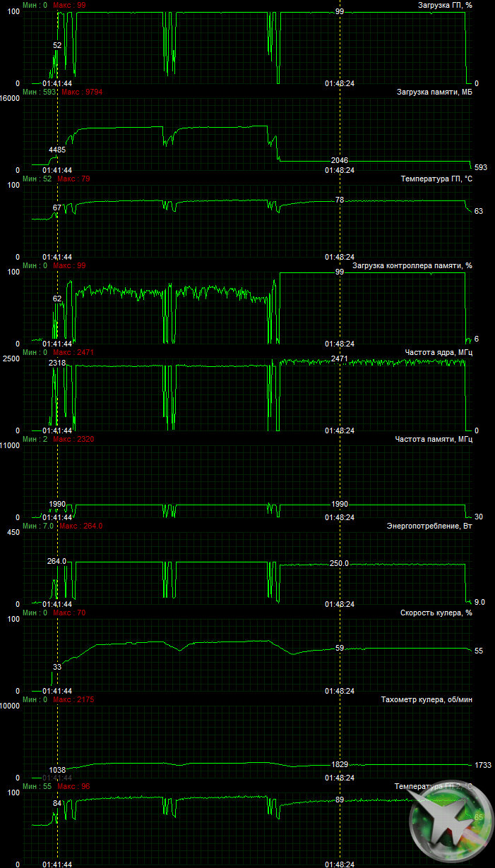Viewport: 495px width, 868px height.
Task: Click 01:41:44 timestamp under GPU usage graph
Action: [x=57, y=83]
